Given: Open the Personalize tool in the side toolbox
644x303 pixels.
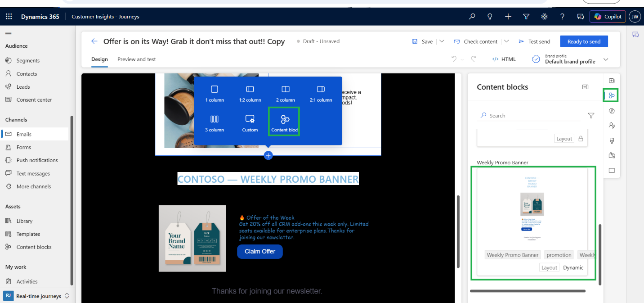Looking at the screenshot, I should (612, 126).
